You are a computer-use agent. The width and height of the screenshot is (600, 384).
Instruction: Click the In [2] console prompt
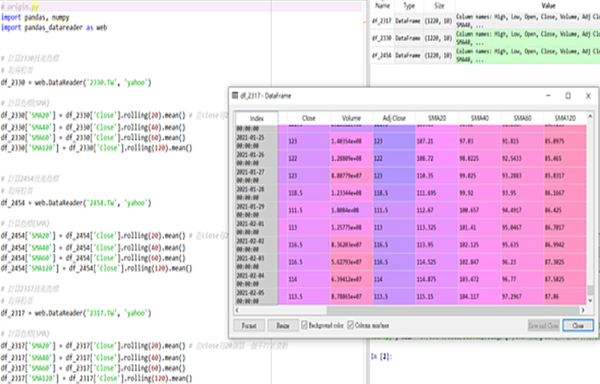click(382, 356)
